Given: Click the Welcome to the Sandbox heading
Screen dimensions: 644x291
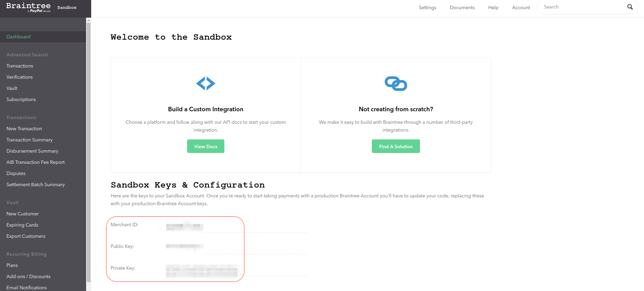Looking at the screenshot, I should click(171, 37).
